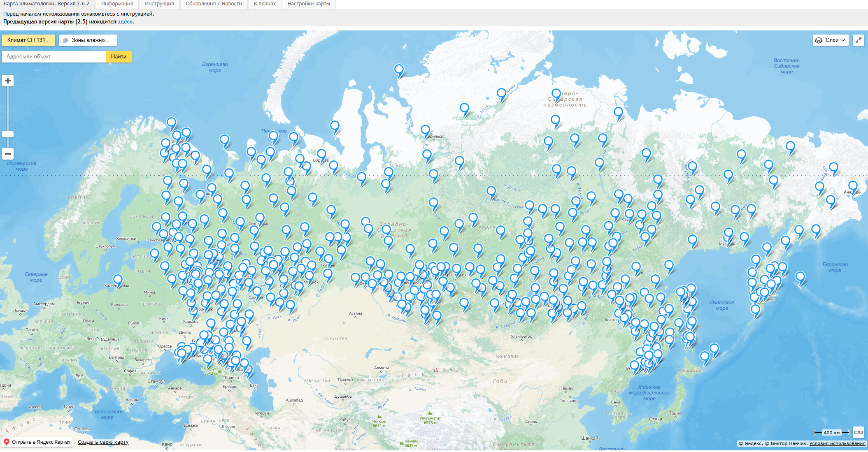Expand the Слои layers dropdown
The width and height of the screenshot is (868, 452).
coord(831,40)
